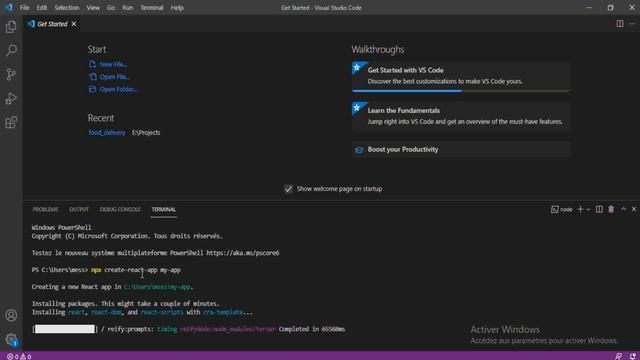Open Boost your Productivity walkthrough
The height and width of the screenshot is (360, 640).
461,149
